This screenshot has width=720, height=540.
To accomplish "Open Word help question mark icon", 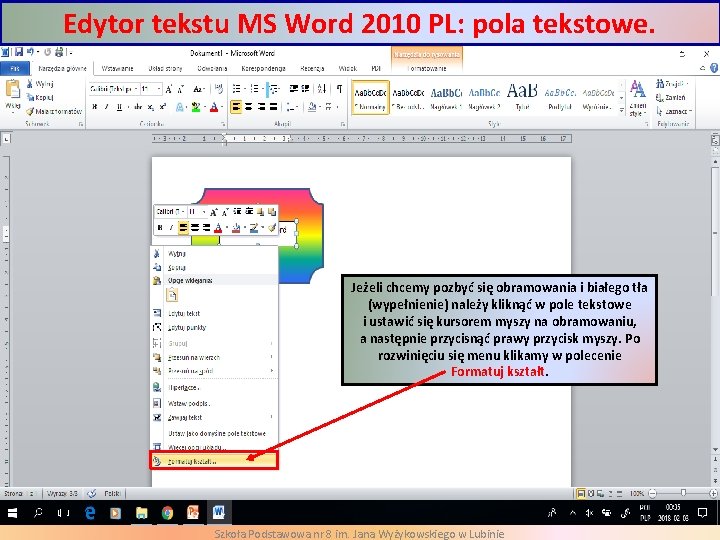I will [x=714, y=68].
